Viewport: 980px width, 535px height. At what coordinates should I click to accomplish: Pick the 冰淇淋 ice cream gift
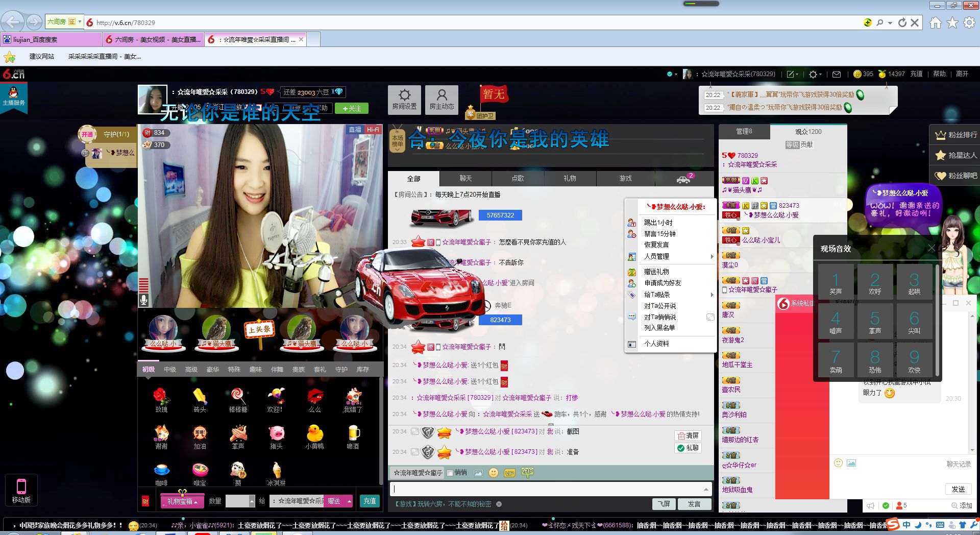[x=276, y=474]
